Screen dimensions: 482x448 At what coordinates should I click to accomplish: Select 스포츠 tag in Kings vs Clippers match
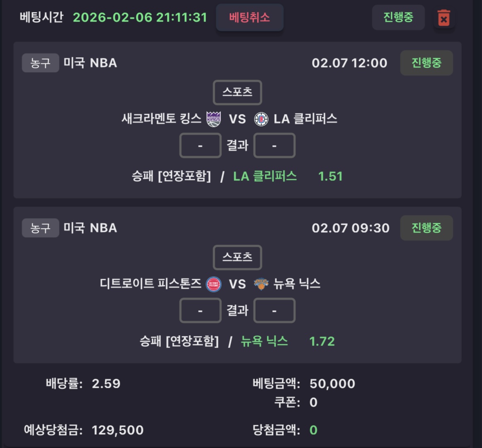point(237,92)
